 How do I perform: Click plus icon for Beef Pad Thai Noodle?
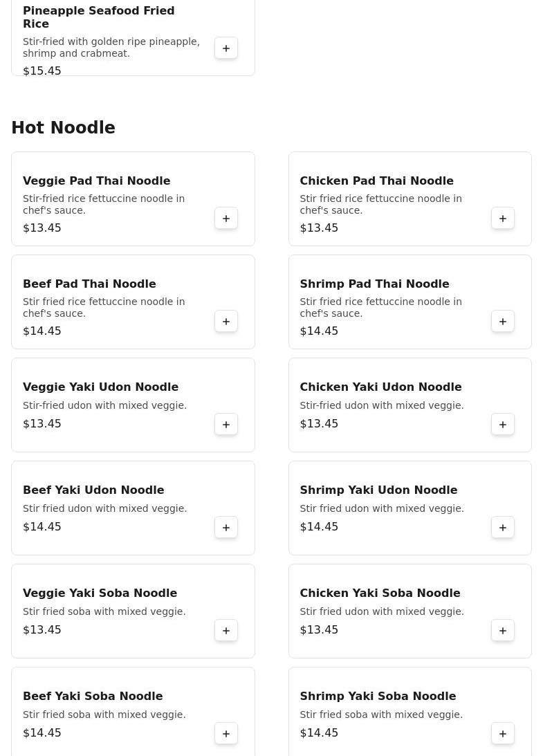coord(226,322)
